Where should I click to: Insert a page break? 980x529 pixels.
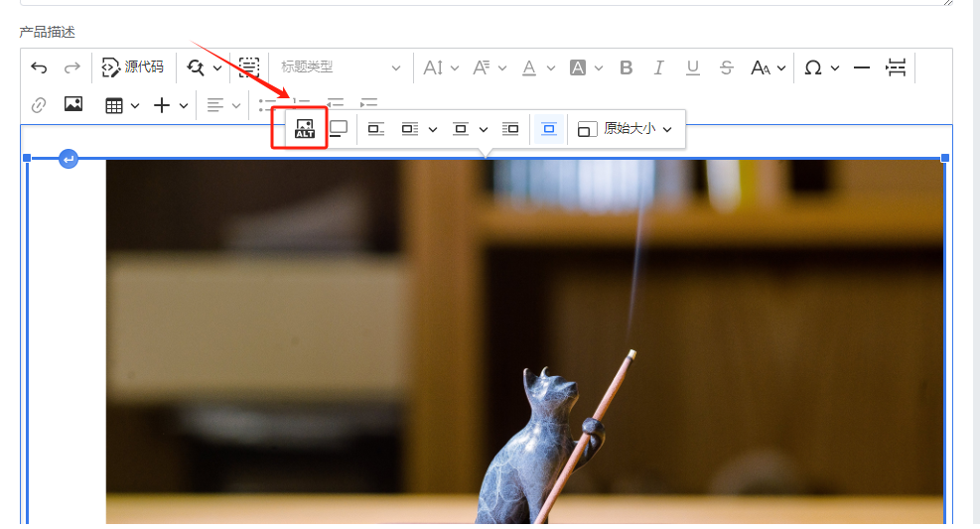[896, 67]
